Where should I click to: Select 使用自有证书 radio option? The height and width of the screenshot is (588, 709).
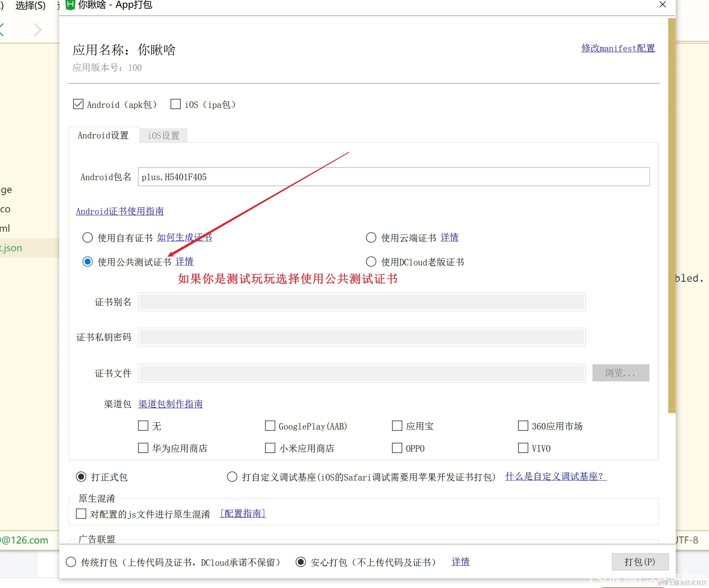coord(87,237)
